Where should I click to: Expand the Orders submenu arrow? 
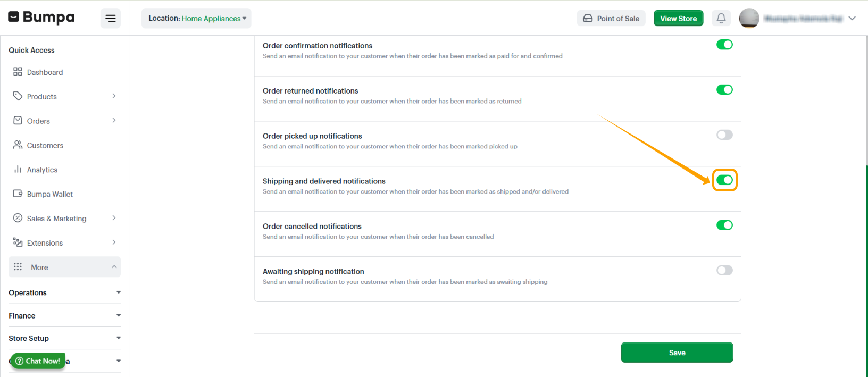[x=114, y=121]
